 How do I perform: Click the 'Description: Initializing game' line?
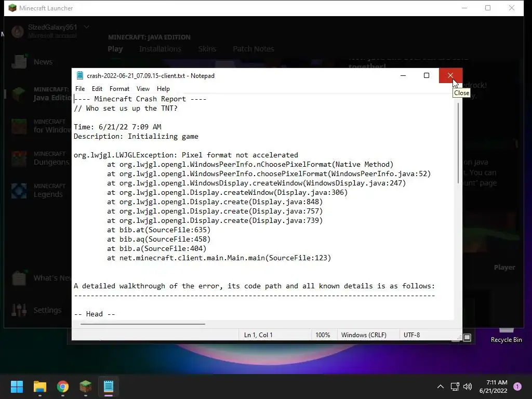(136, 137)
